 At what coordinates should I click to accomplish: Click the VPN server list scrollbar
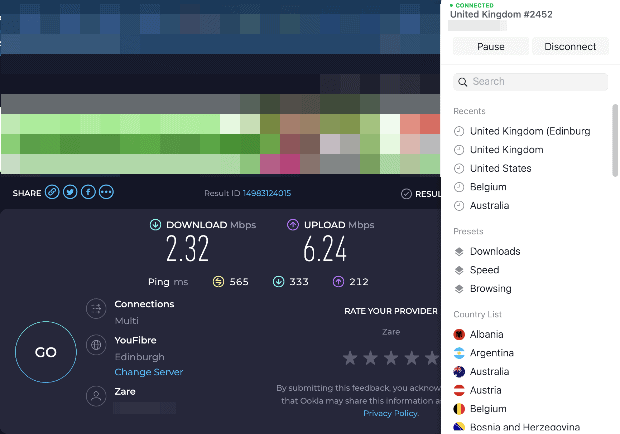614,140
